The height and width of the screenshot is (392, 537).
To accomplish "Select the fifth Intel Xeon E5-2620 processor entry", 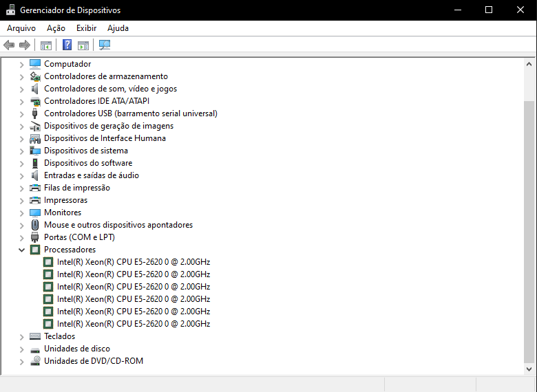I will tap(134, 312).
